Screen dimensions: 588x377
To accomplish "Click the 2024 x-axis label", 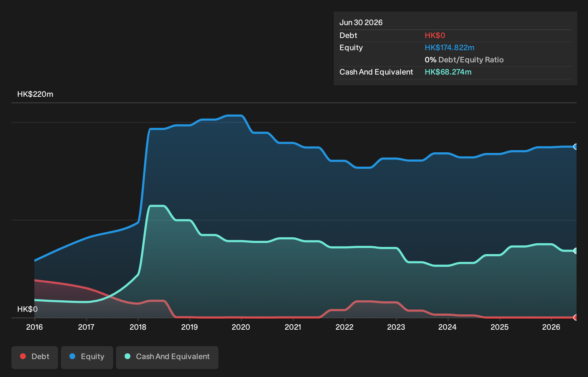I will [448, 327].
